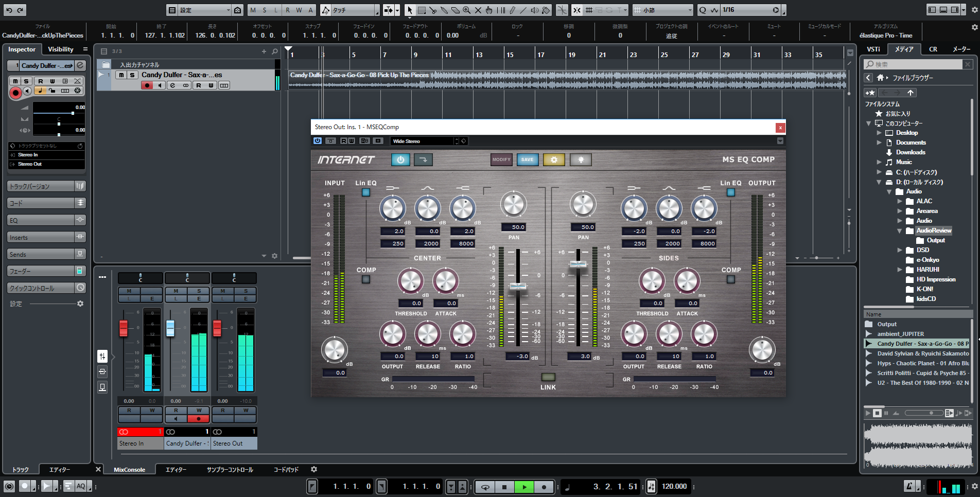Select the Object Selection arrow tool

click(410, 10)
